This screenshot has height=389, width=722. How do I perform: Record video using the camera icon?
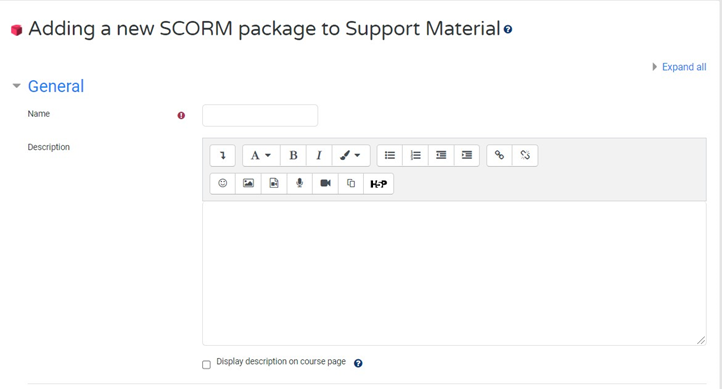tap(326, 184)
